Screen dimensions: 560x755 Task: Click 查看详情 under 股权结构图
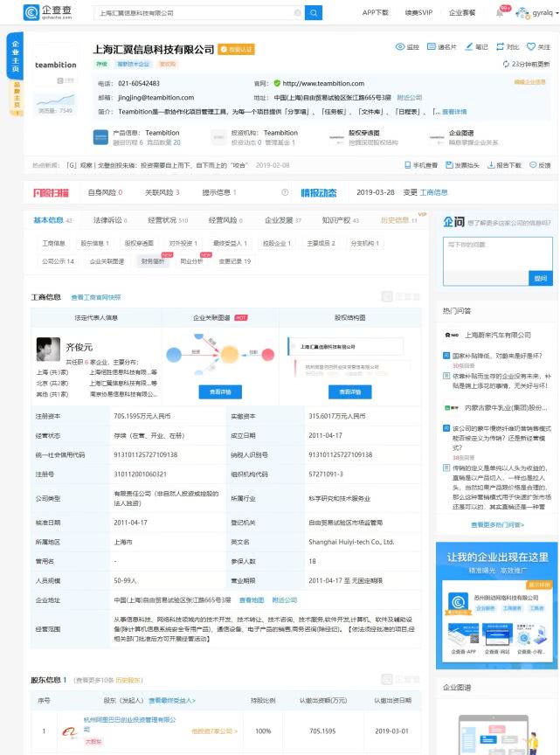350,392
